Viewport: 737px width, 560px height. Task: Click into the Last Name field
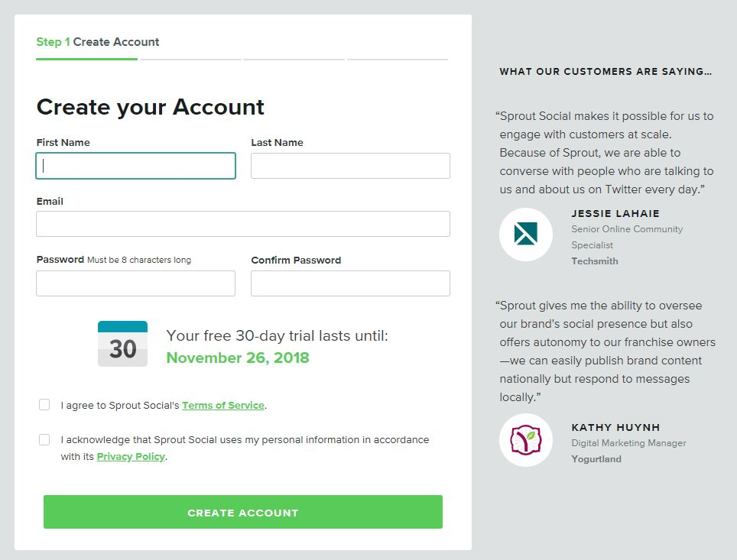click(x=350, y=166)
